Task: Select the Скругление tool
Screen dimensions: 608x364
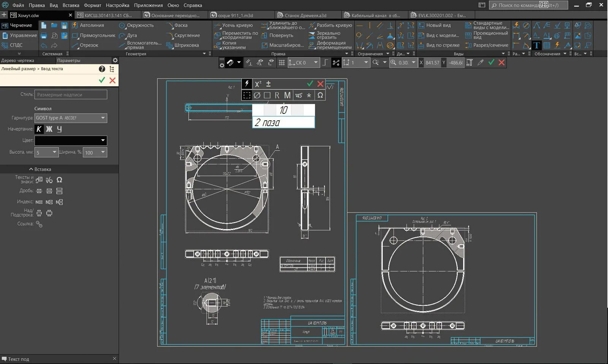Action: [183, 35]
